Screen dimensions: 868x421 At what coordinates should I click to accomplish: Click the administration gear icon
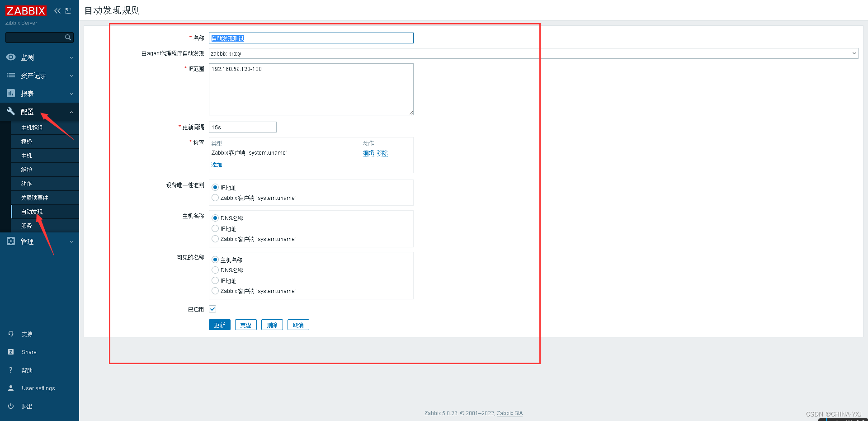[11, 241]
